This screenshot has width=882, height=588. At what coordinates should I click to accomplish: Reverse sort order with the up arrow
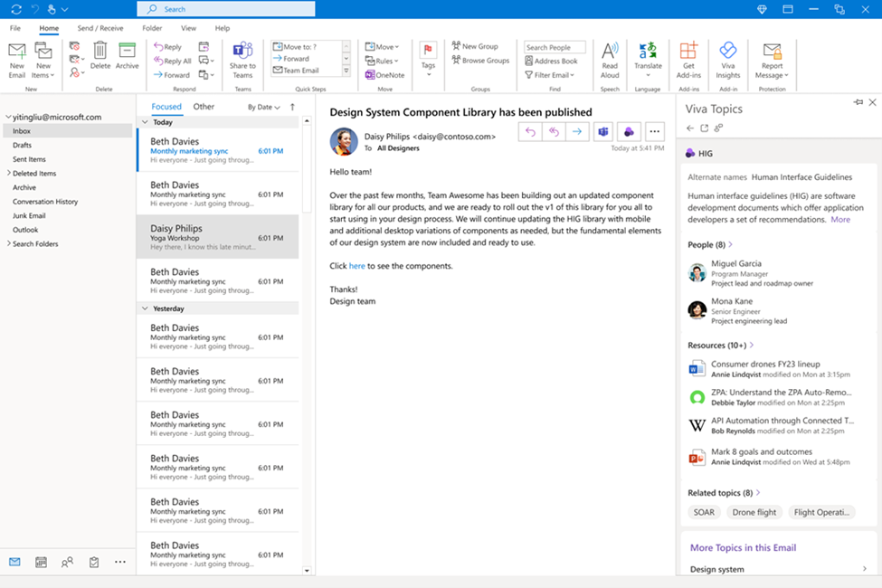(x=292, y=107)
